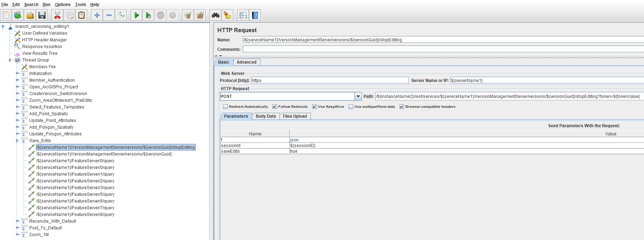Image resolution: width=644 pixels, height=240 pixels.
Task: Expand all tree nodes with plus icon
Action: click(x=97, y=15)
